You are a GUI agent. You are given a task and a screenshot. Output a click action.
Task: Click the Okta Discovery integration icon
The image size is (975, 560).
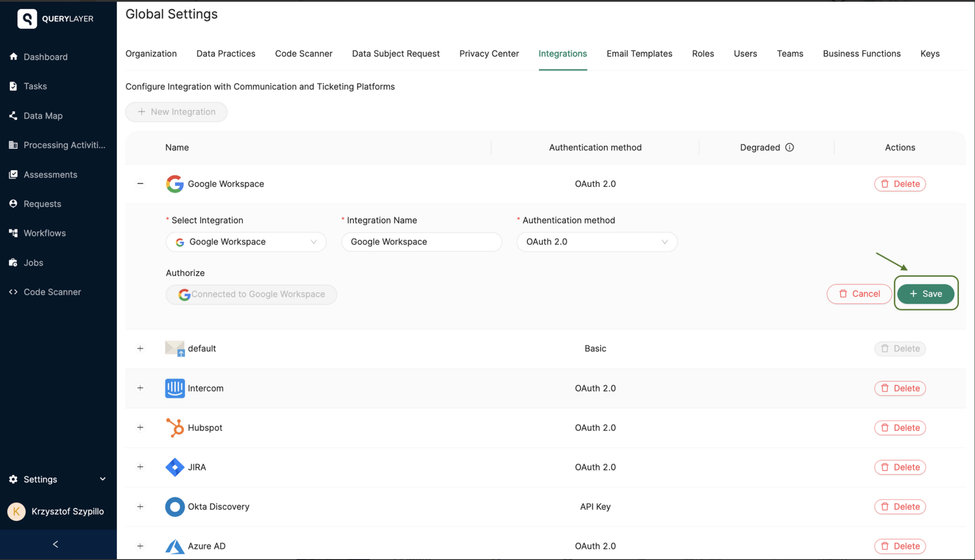(174, 507)
